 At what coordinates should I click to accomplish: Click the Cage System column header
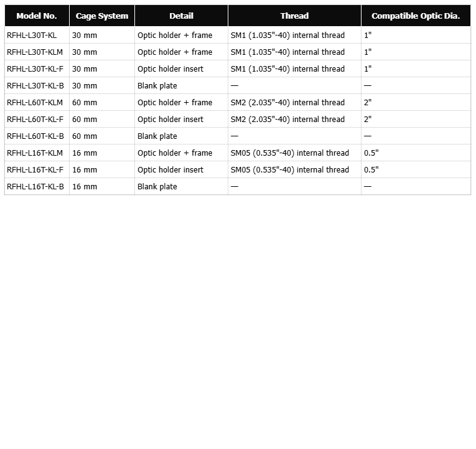(102, 16)
